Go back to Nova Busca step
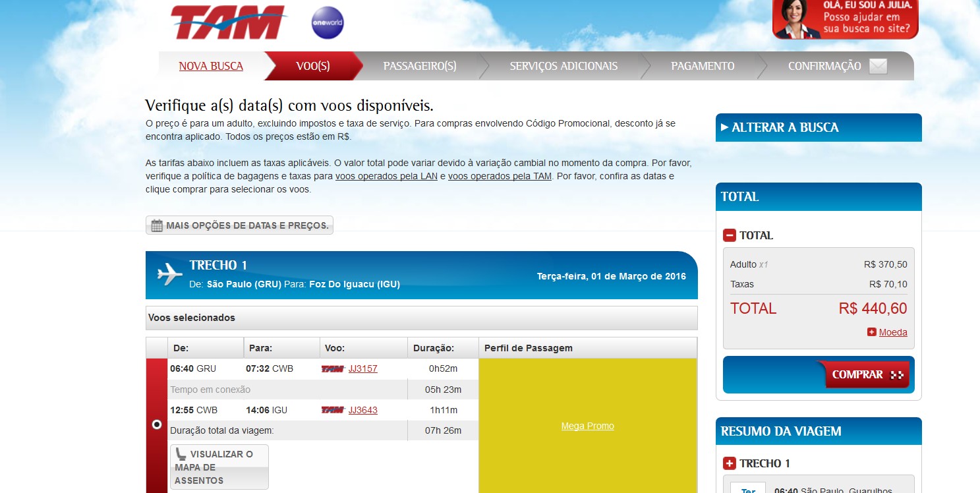Viewport: 980px width, 493px height. pyautogui.click(x=211, y=66)
